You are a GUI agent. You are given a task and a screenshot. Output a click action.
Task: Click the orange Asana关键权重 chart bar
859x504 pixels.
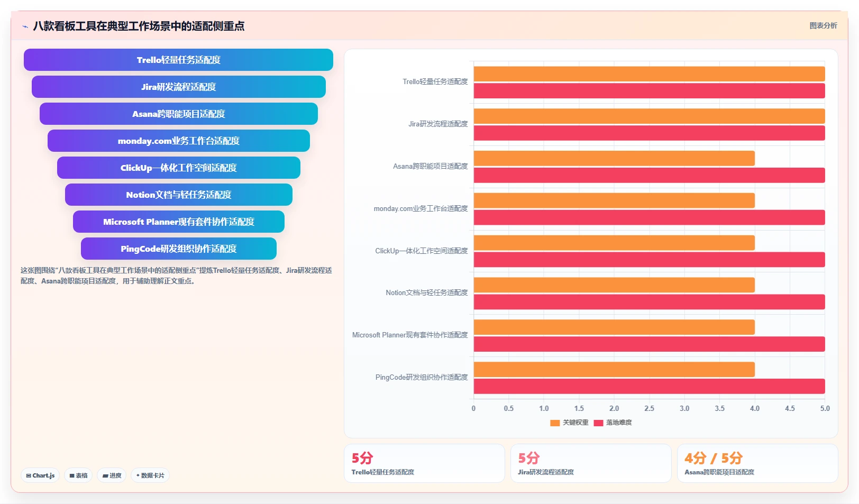[x=614, y=159]
